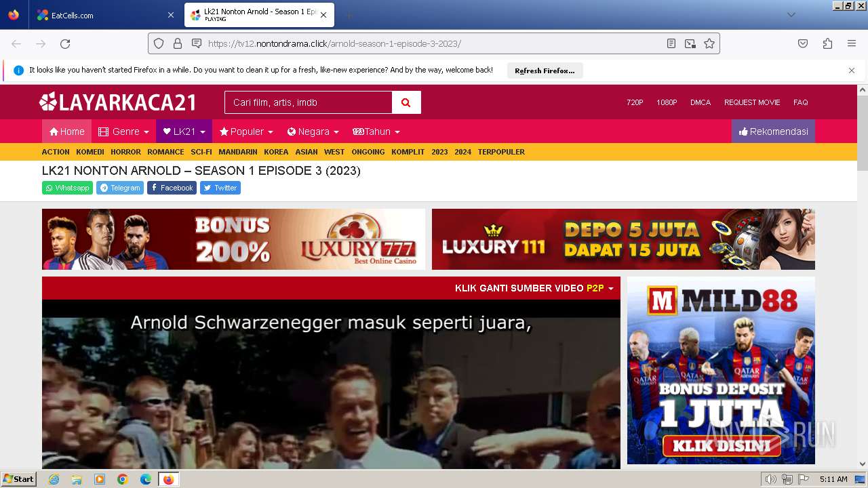Go to the Home menu item
868x488 pixels.
66,131
